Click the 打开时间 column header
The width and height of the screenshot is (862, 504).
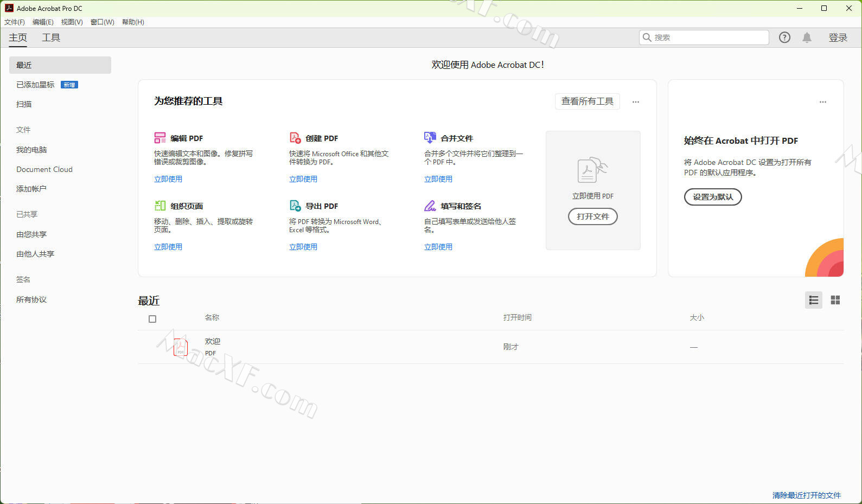point(518,317)
